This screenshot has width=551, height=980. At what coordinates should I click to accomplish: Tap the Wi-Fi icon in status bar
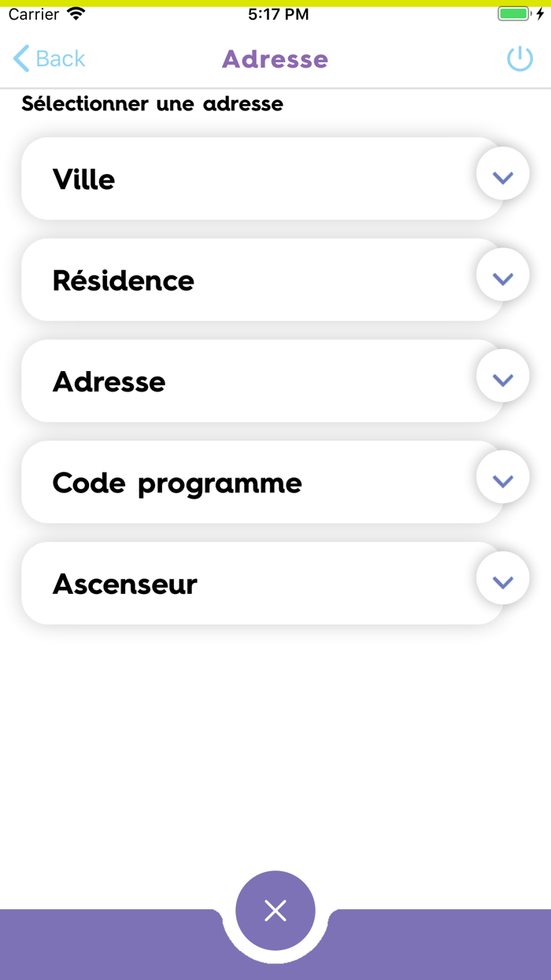coord(75,13)
